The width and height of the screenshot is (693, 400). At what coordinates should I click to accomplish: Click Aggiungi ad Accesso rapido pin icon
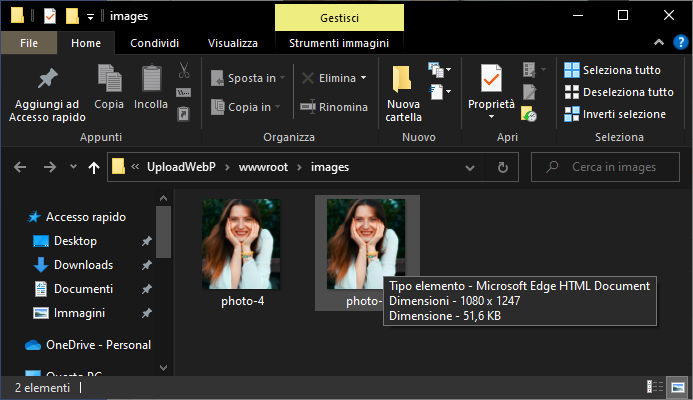tap(48, 78)
